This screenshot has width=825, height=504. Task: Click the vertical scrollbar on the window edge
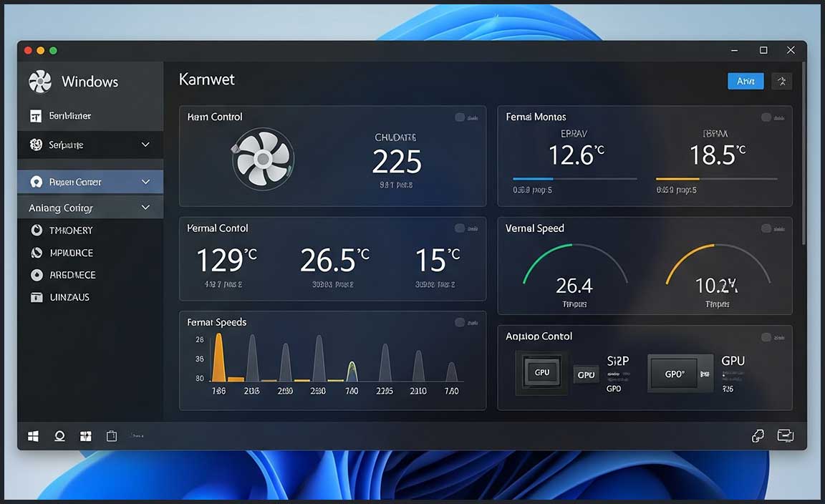(x=804, y=152)
